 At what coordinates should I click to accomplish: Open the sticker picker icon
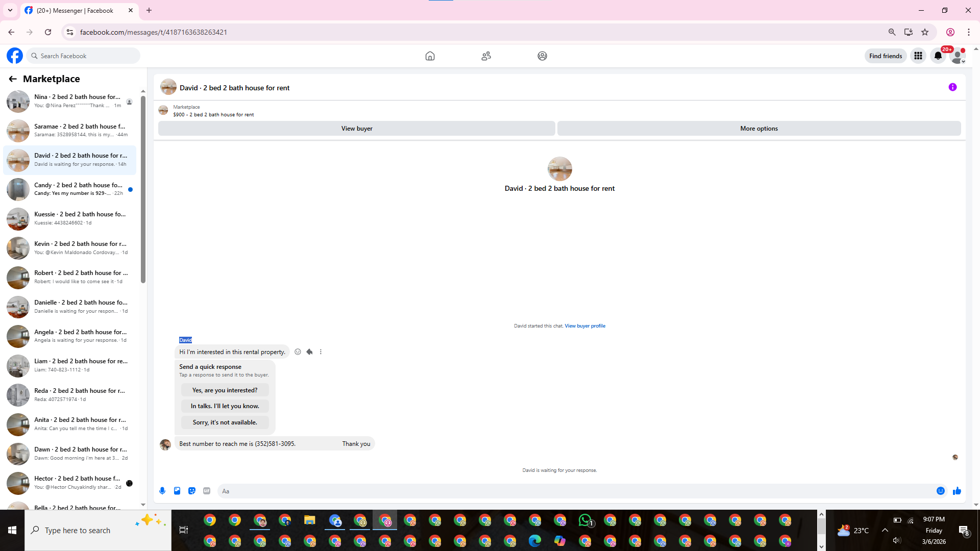click(x=192, y=491)
